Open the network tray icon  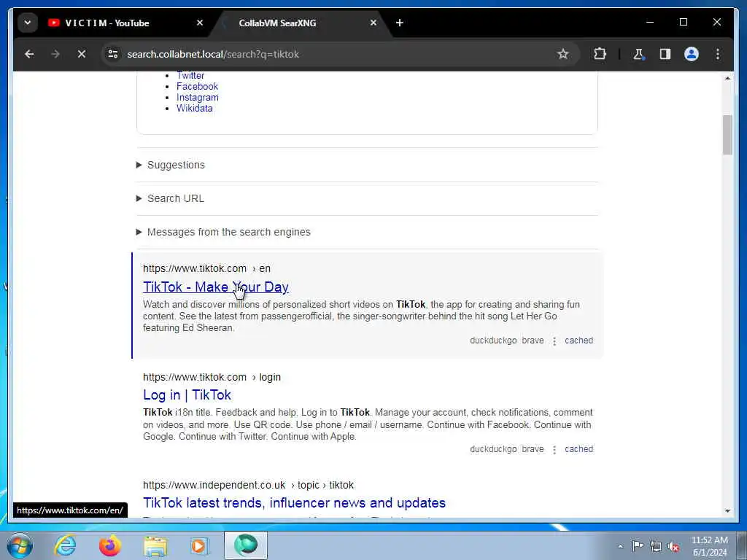coord(656,546)
